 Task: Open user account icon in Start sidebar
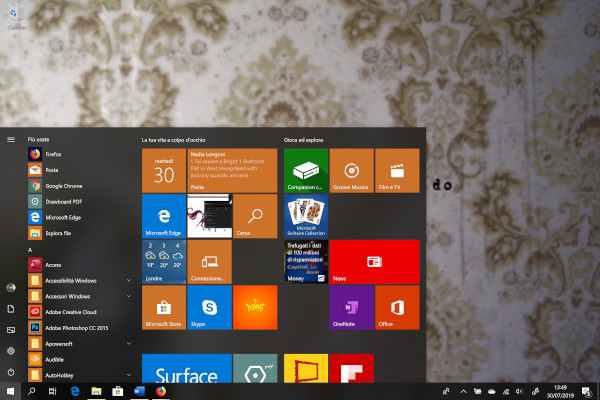(x=11, y=287)
